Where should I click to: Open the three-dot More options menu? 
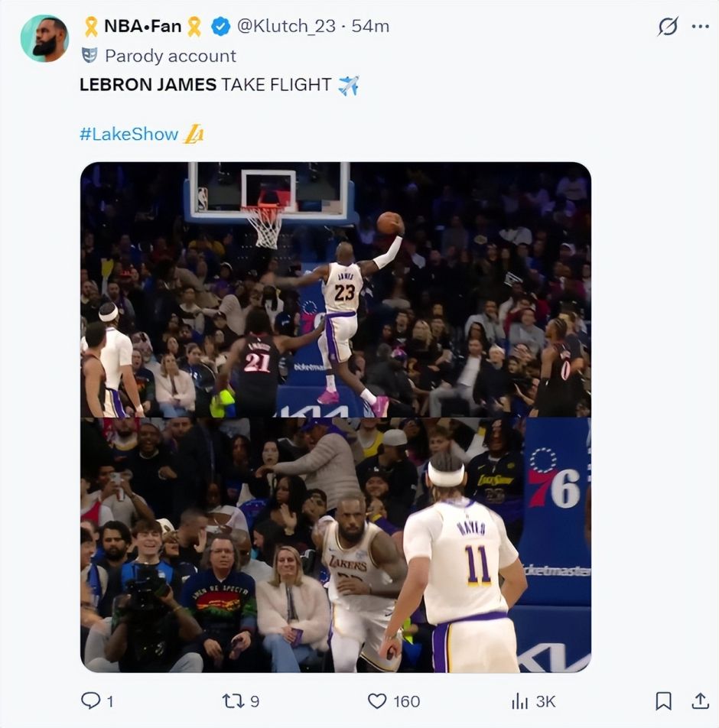pyautogui.click(x=700, y=26)
